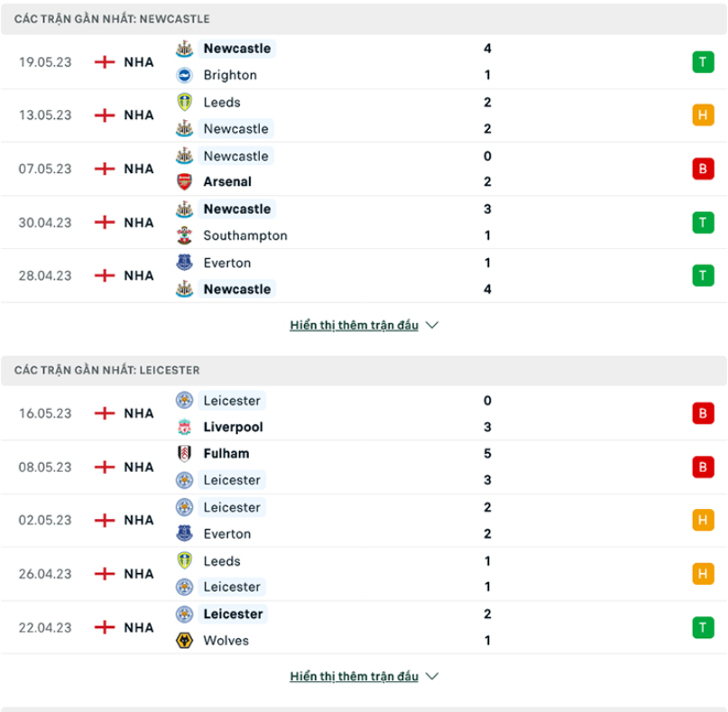Click the 'Các trận gần nhất: Leicester' header
The image size is (728, 712).
[107, 370]
